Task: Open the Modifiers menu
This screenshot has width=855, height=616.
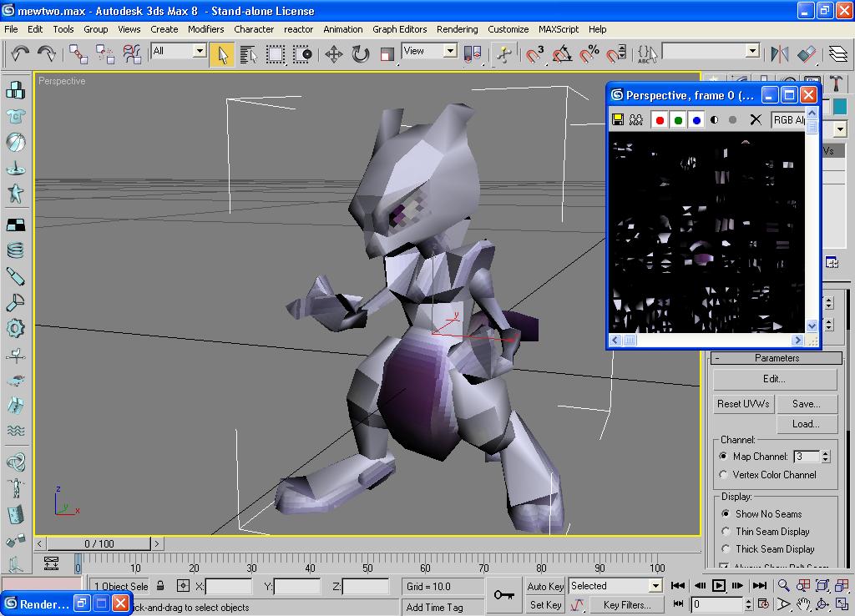Action: (205, 29)
